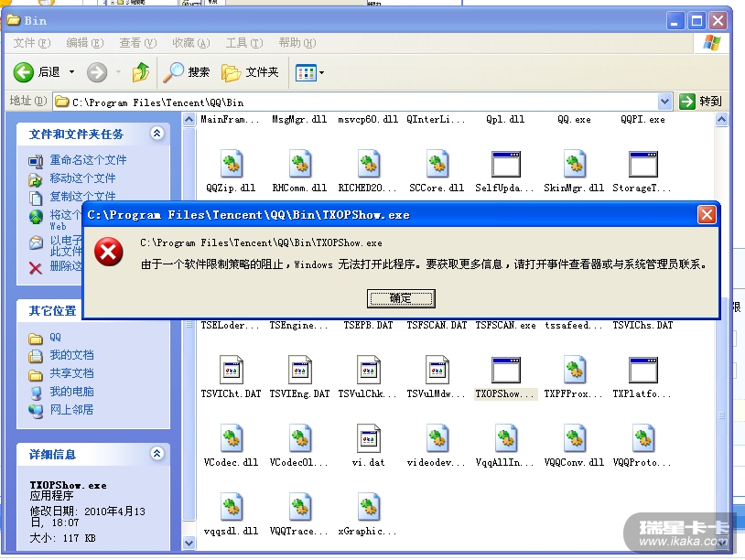
Task: Open the Tools (工具) menu
Action: coord(243,43)
